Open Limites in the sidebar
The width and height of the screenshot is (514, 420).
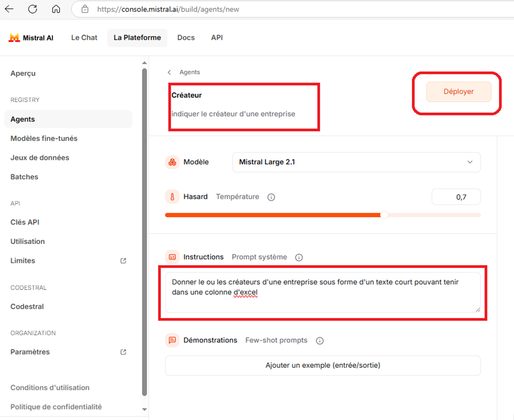pyautogui.click(x=23, y=260)
